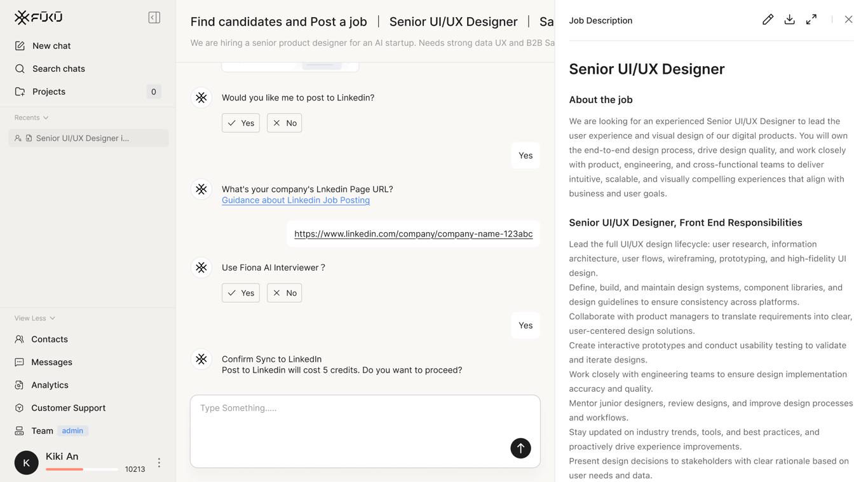Click the Projects count badge 0
The image size is (868, 482).
tap(153, 92)
